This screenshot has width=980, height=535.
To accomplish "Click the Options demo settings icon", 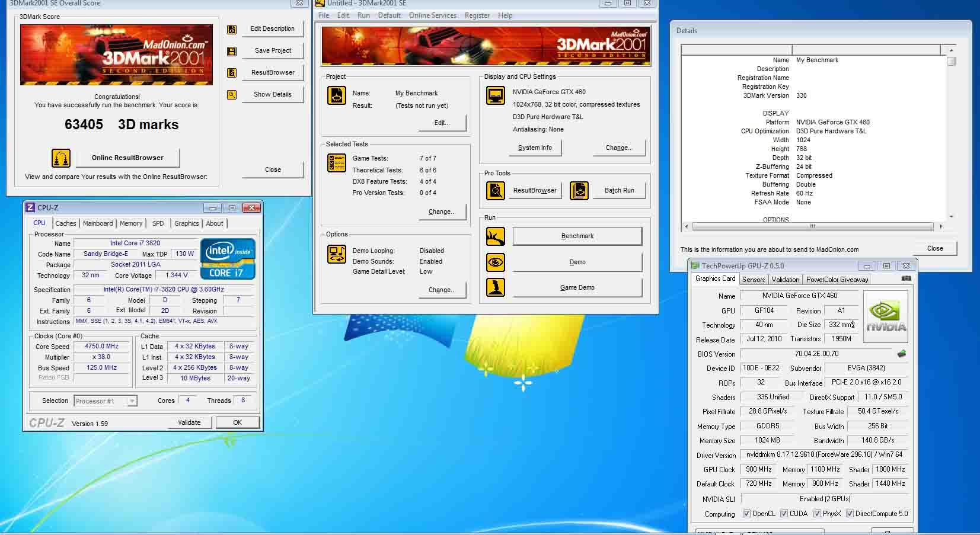I will click(x=337, y=254).
